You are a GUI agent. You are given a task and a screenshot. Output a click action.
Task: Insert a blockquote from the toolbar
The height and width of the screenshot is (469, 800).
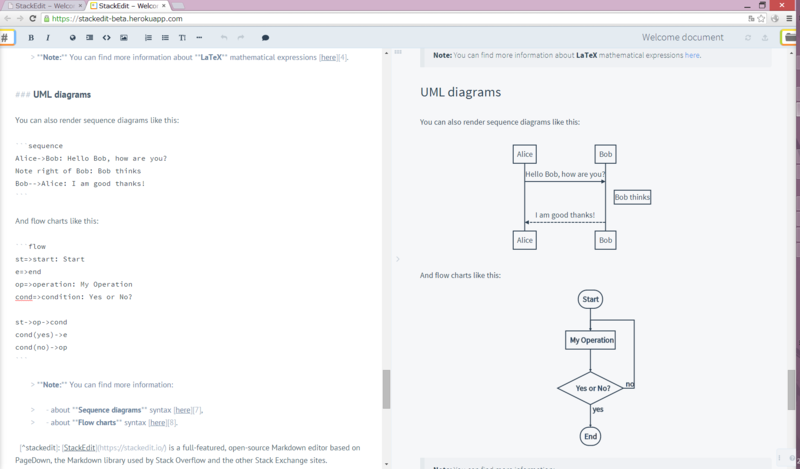click(x=89, y=38)
